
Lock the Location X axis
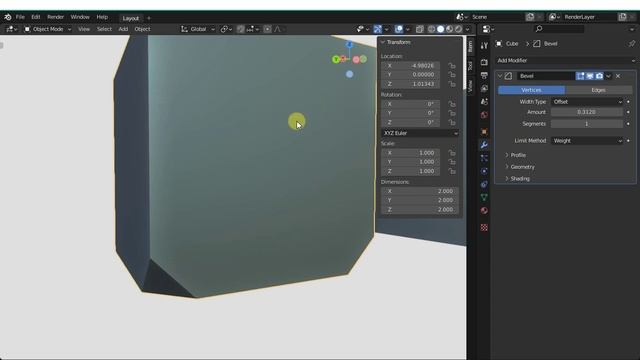coord(452,66)
